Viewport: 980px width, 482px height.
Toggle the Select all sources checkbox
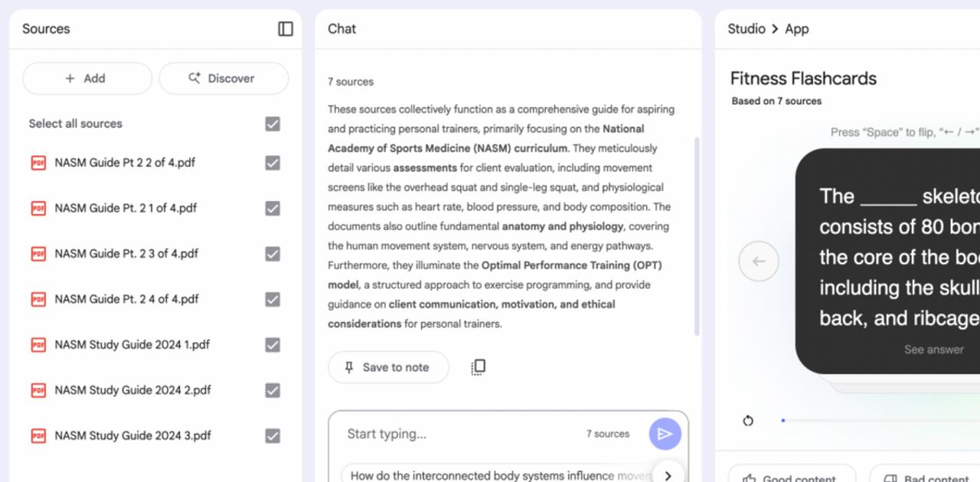(273, 124)
